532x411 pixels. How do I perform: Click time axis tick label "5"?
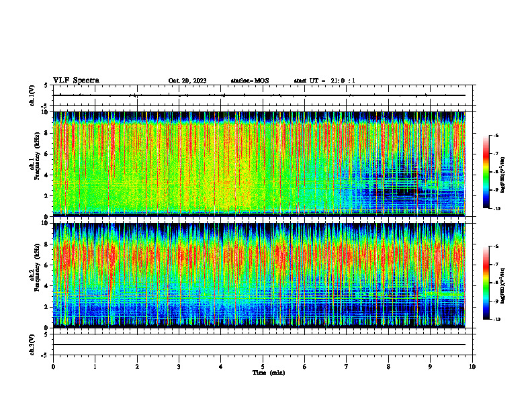coord(263,367)
